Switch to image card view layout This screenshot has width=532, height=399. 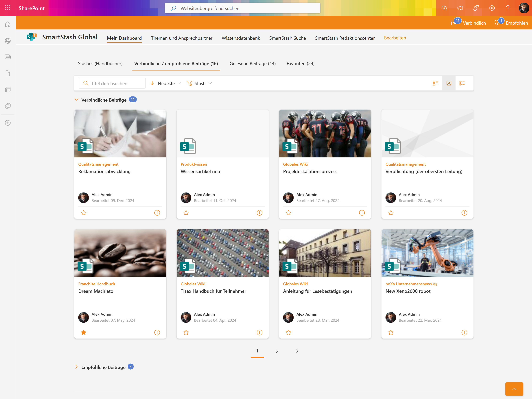(x=449, y=83)
